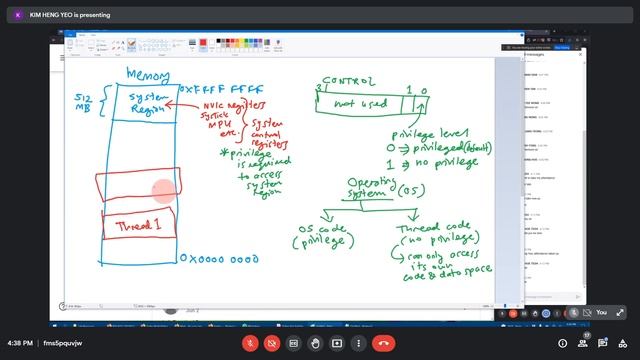Select Color 2 white swatch in Paint
The width and height of the screenshot is (640, 360).
(x=212, y=45)
